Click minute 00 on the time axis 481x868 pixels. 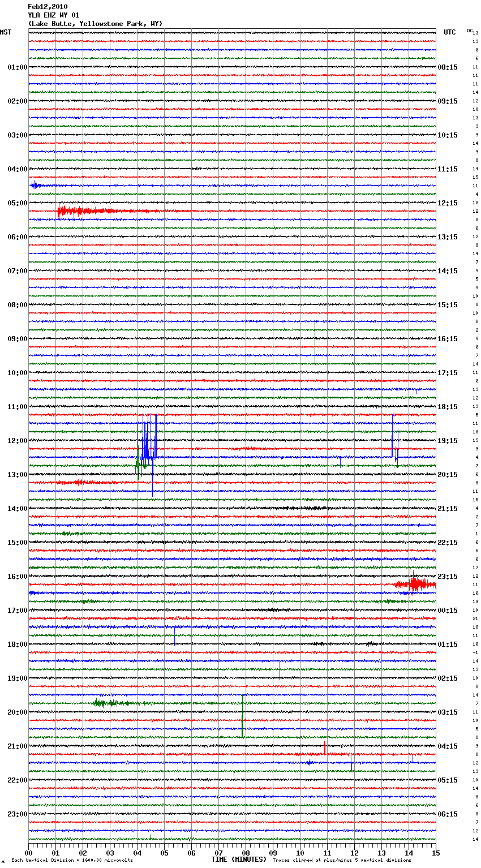[x=29, y=853]
